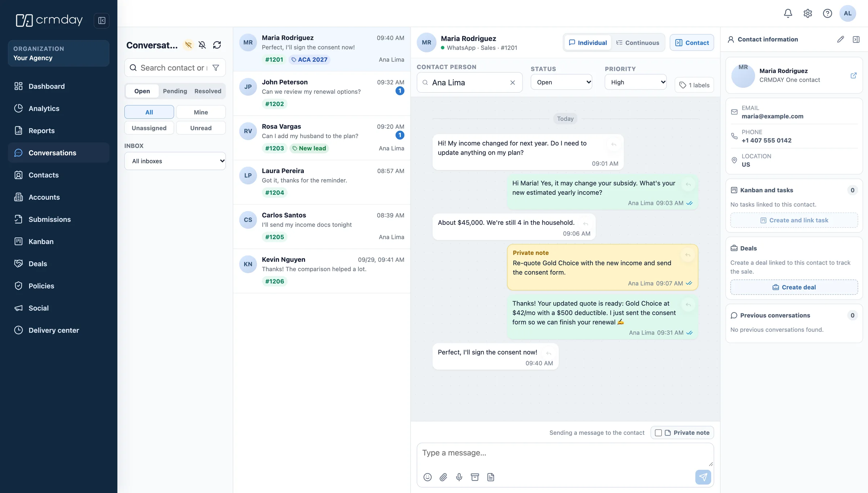
Task: Collapse the sidebar using the panel icon
Action: pyautogui.click(x=102, y=21)
